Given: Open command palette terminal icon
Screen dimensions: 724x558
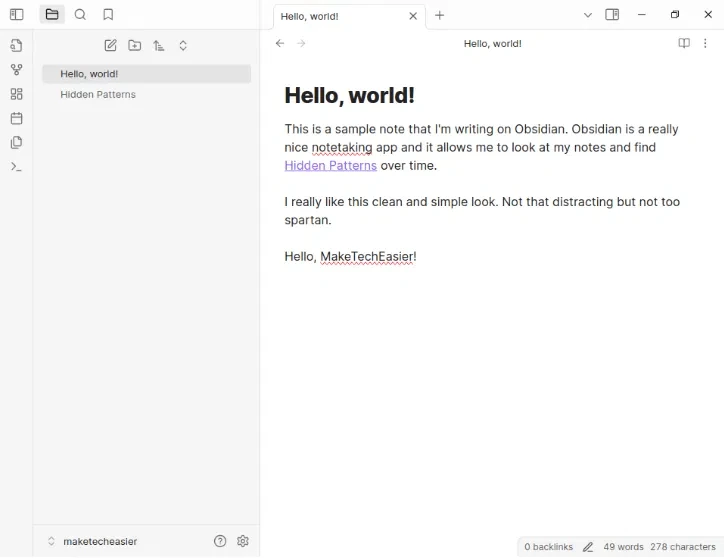Looking at the screenshot, I should click(16, 166).
